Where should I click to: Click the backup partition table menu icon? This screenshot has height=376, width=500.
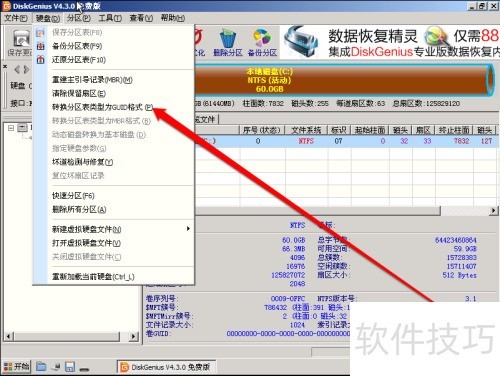point(41,46)
